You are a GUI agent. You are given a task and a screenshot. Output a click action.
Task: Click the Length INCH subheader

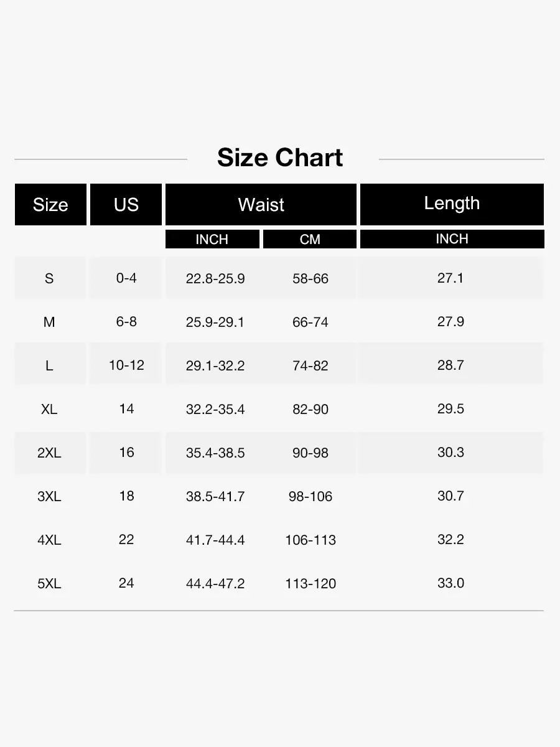(x=452, y=239)
